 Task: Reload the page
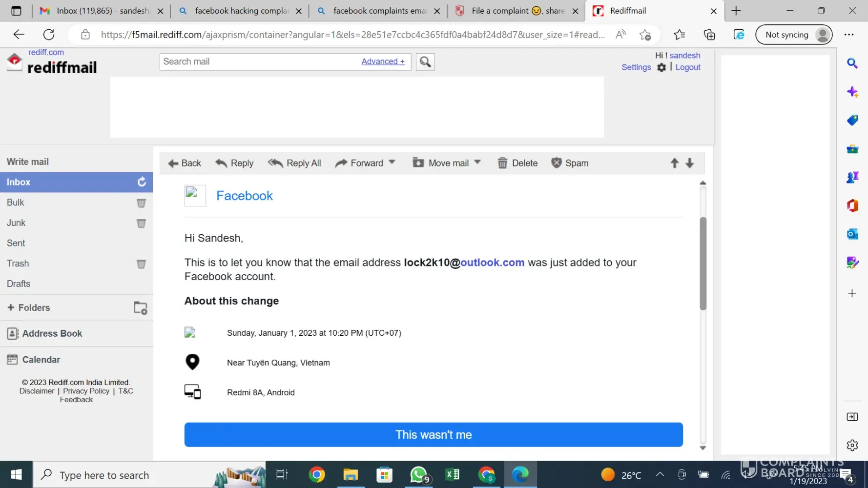pos(49,35)
